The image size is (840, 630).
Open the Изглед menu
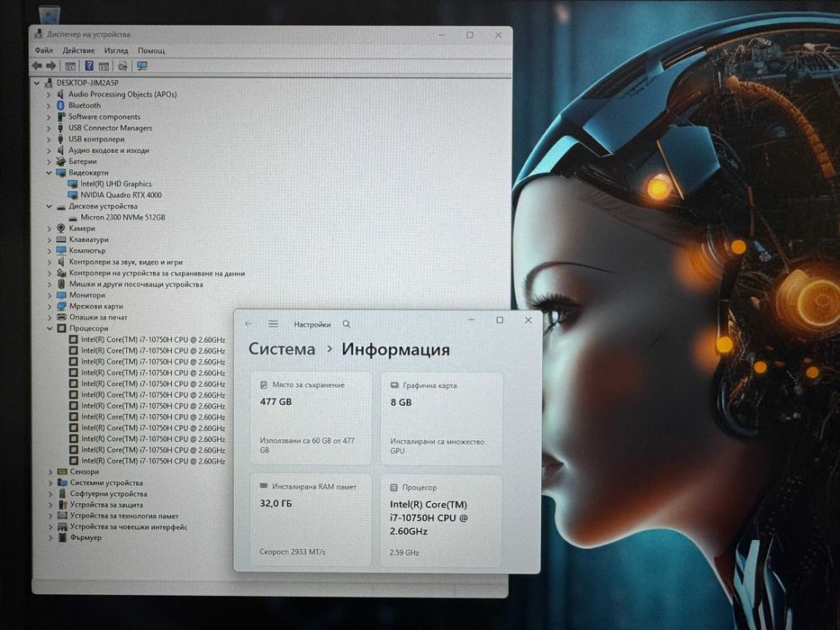point(116,50)
